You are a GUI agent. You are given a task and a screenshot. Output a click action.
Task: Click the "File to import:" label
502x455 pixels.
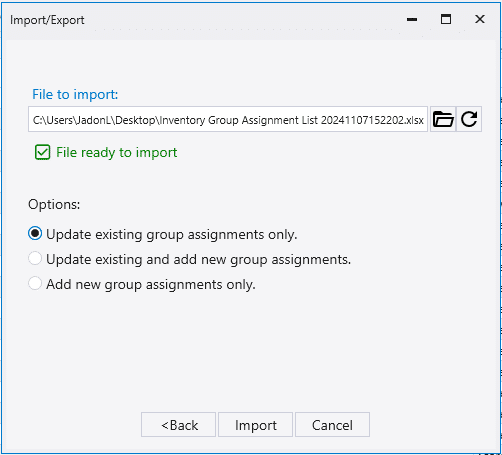click(x=75, y=94)
